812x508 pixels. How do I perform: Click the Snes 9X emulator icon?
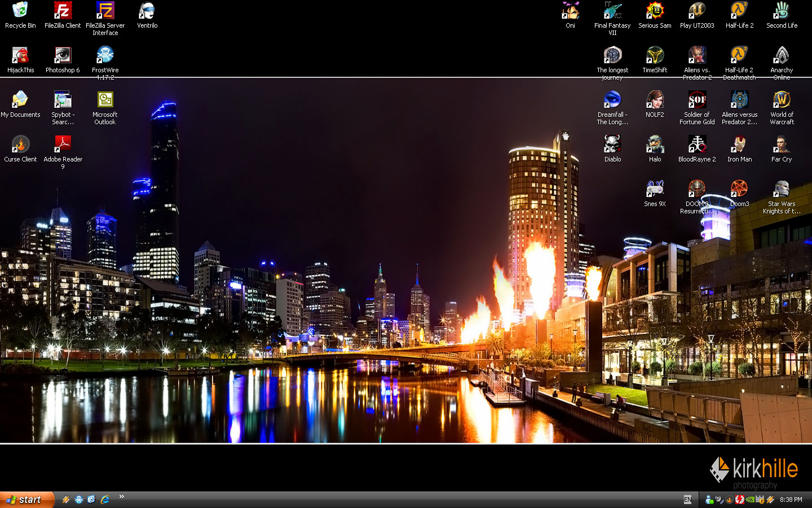point(655,190)
